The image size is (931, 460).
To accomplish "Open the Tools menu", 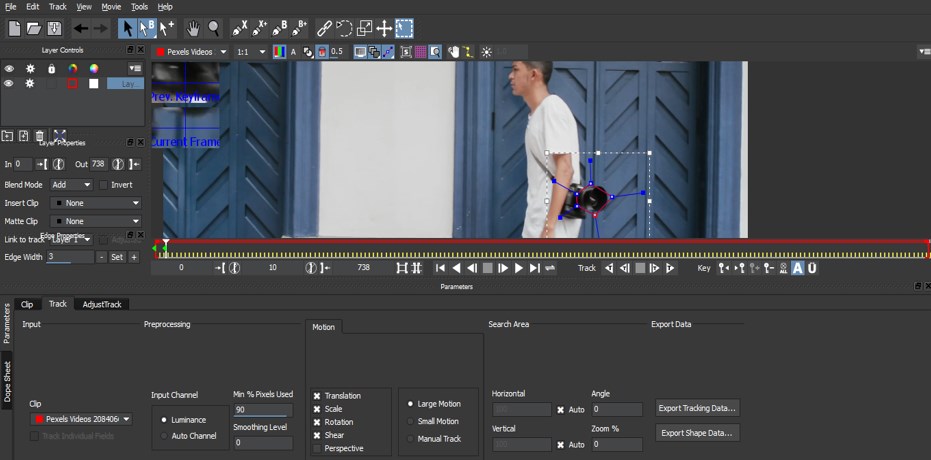I will point(140,7).
